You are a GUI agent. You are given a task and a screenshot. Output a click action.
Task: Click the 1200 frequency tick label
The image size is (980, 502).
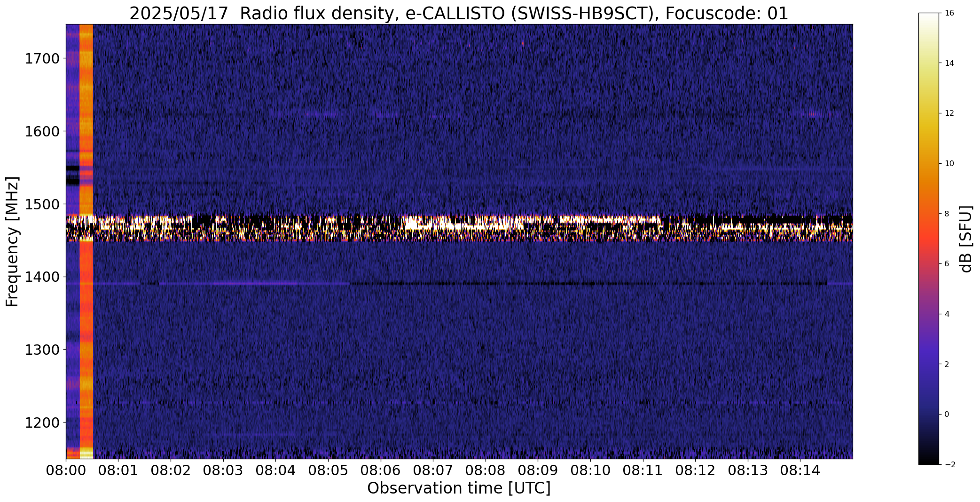42,422
